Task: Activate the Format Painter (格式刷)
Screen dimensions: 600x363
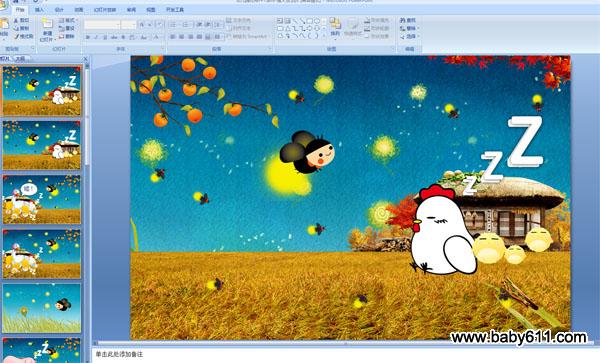Action: [23, 36]
